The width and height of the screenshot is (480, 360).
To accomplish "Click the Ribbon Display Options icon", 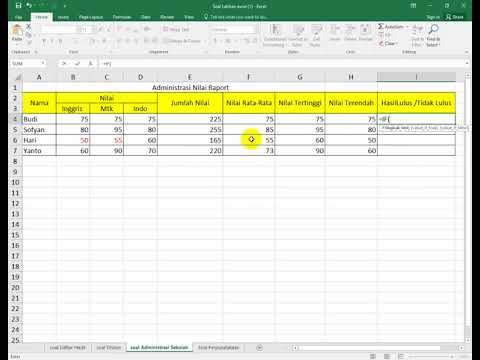I will 413,6.
